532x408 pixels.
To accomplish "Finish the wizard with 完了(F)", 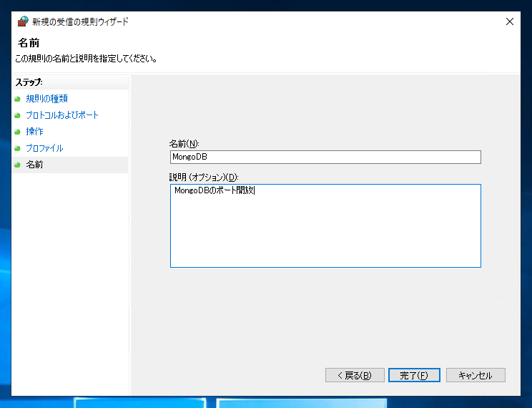I will (414, 375).
